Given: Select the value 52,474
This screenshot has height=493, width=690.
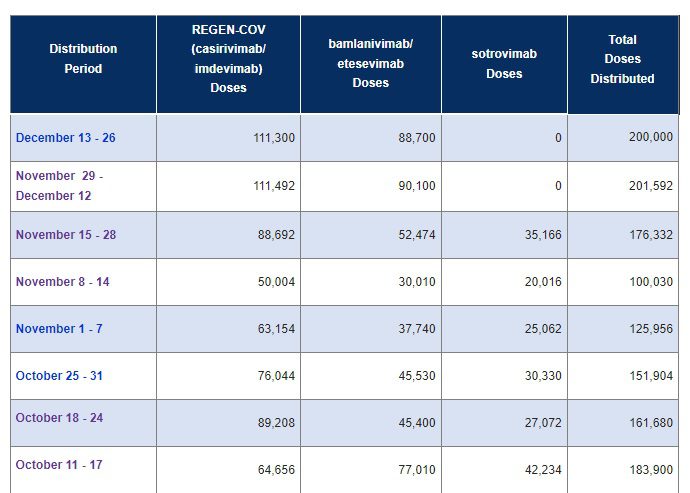Looking at the screenshot, I should pos(417,235).
